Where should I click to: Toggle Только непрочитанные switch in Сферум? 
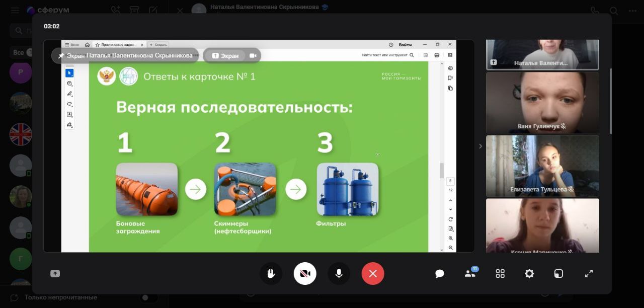(148, 297)
